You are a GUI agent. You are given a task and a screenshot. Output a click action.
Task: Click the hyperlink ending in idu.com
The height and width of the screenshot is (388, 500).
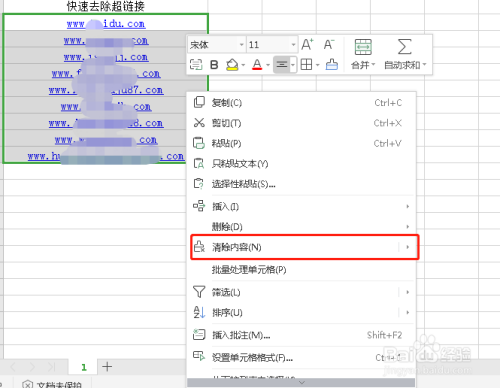(106, 24)
